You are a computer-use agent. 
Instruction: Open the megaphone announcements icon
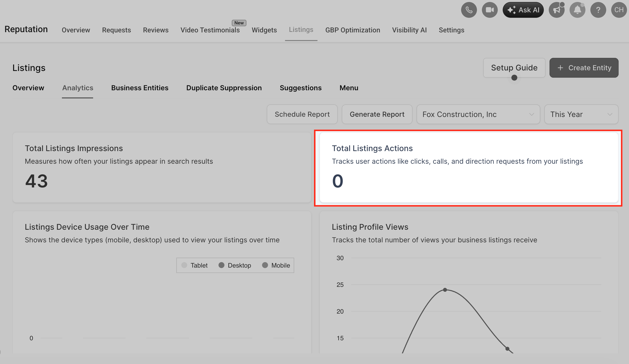[556, 10]
